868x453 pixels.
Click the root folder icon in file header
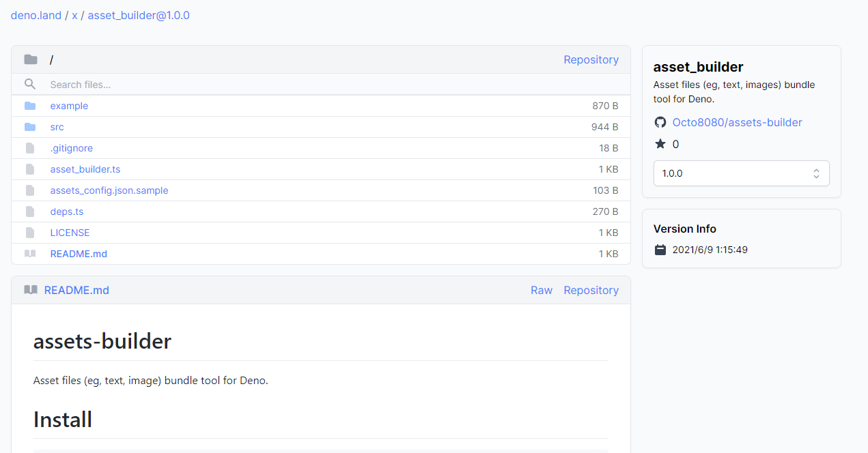31,60
